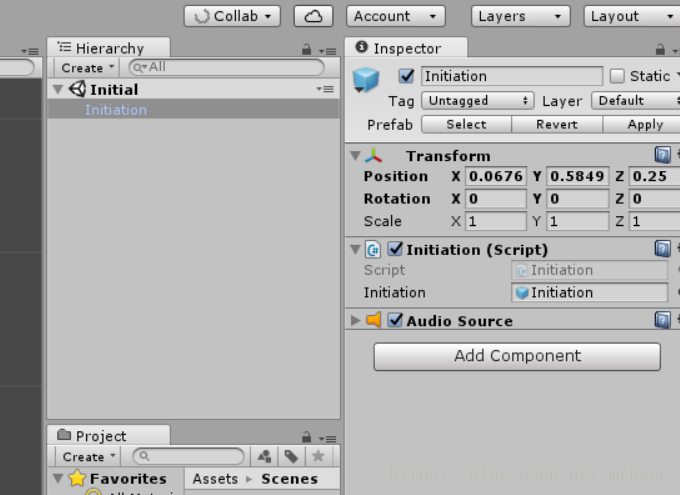Click the prefab Select button
Screen dimensions: 680x495
click(467, 125)
